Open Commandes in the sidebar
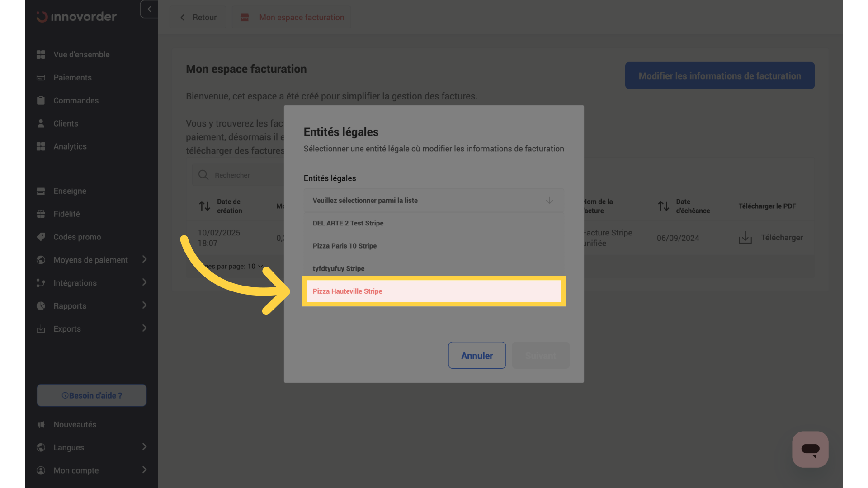 click(76, 100)
